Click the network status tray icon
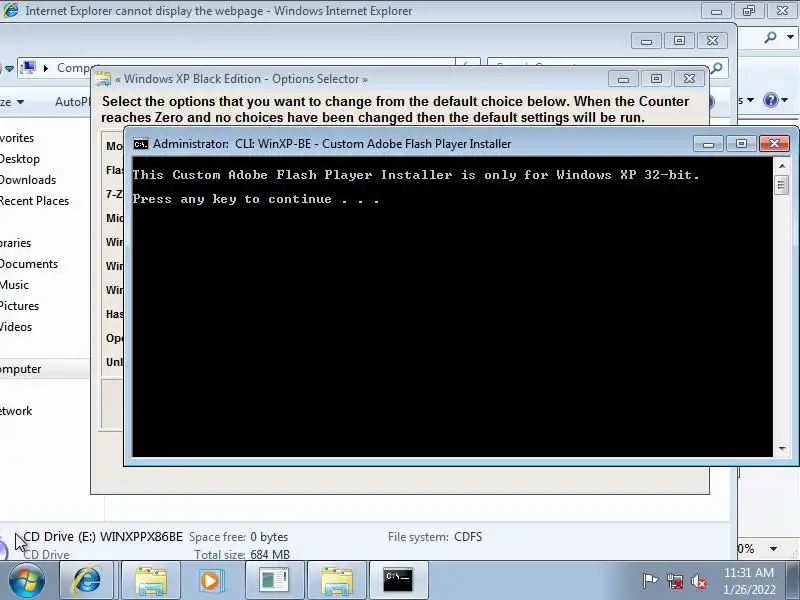This screenshot has height=600, width=800. [675, 581]
